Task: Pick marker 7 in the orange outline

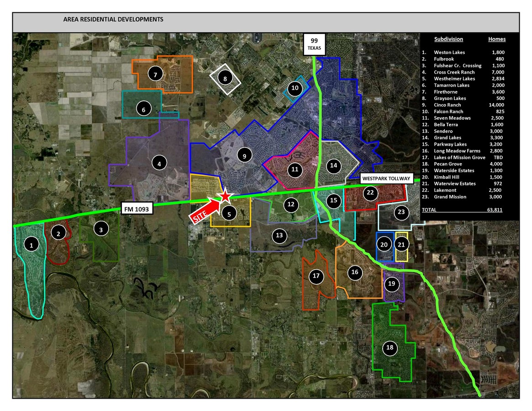Action: point(155,74)
